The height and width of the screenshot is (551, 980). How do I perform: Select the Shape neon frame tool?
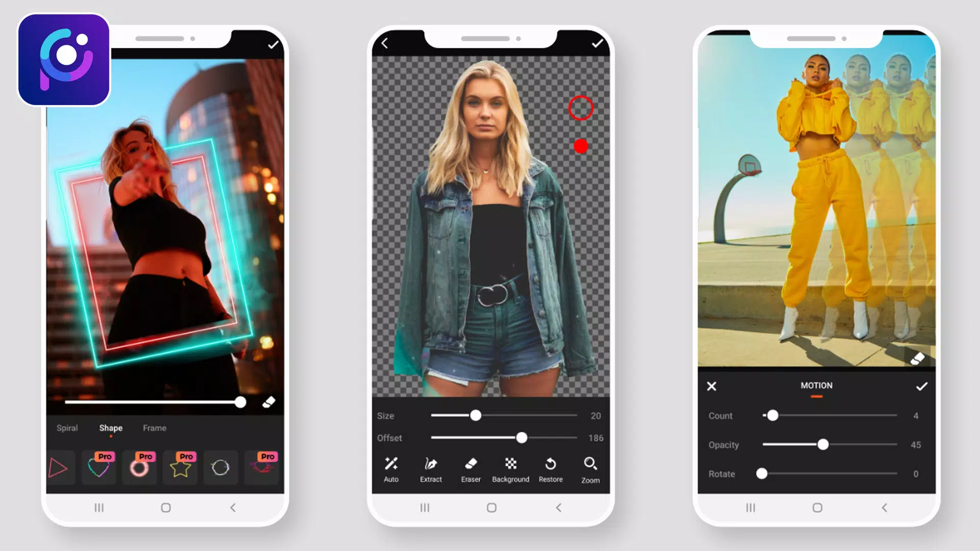click(110, 428)
